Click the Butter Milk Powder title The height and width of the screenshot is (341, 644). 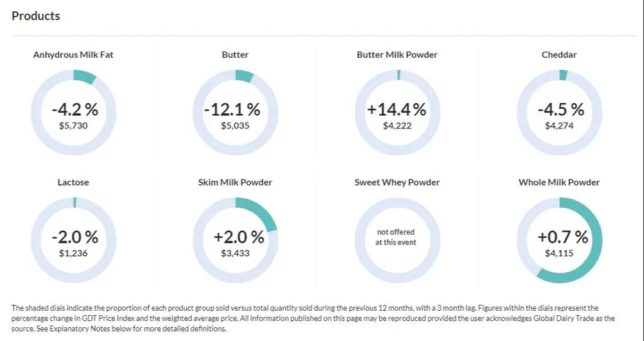pos(397,55)
